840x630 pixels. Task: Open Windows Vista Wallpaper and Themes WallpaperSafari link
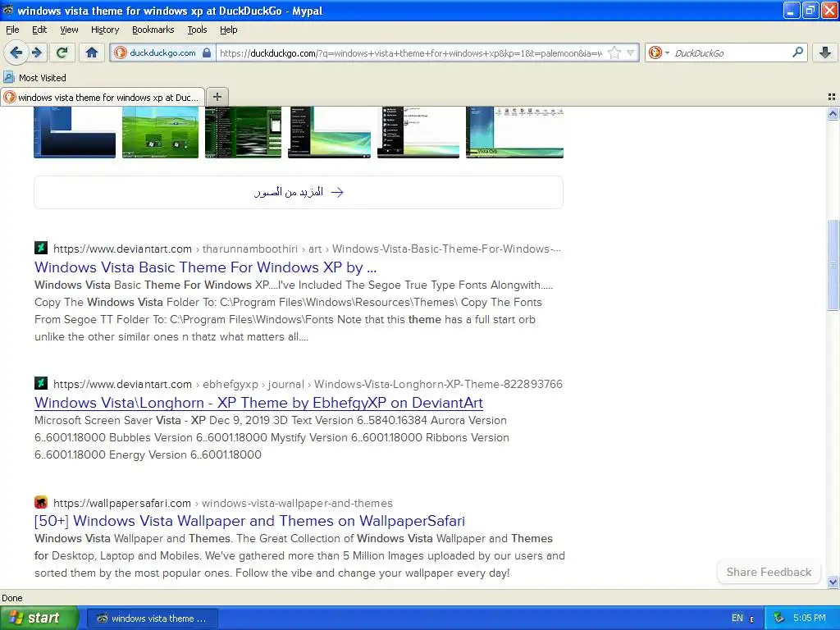coord(249,521)
